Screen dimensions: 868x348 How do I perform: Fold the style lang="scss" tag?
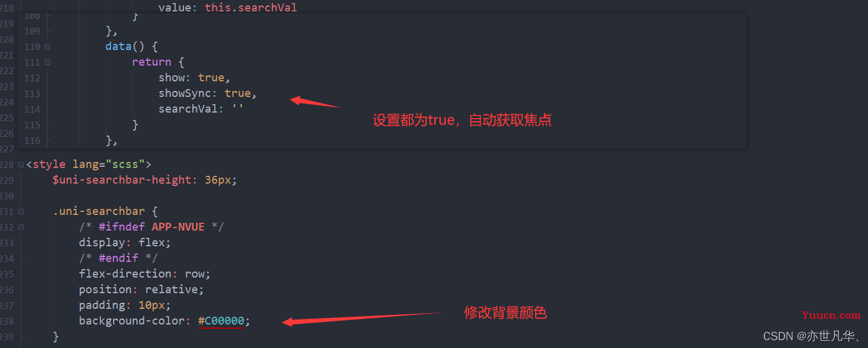[x=21, y=164]
